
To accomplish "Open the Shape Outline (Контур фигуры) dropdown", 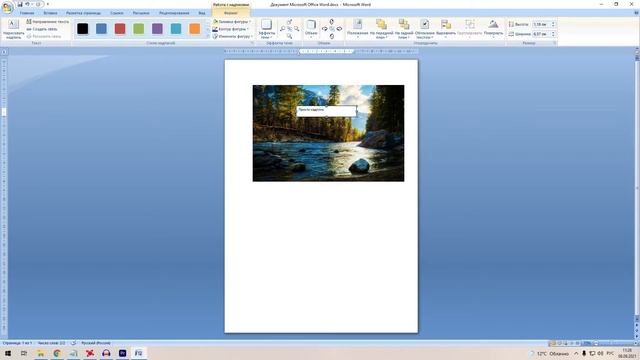I will [x=231, y=29].
